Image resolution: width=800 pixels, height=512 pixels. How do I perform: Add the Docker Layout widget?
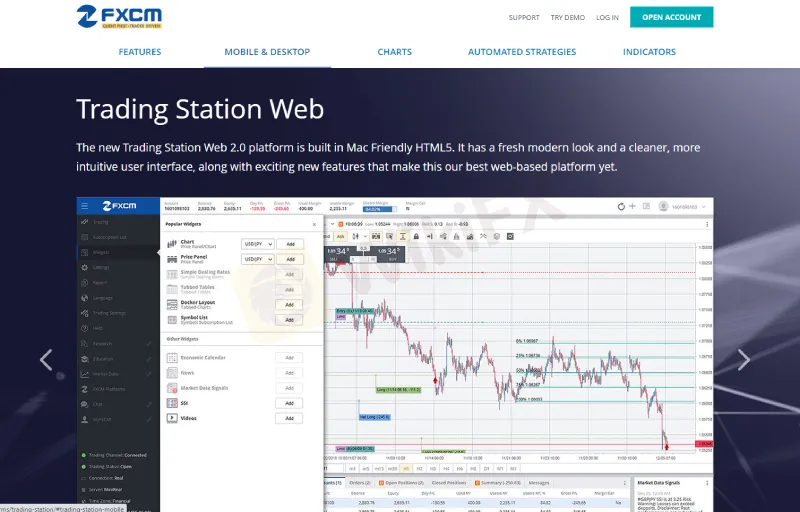tap(289, 304)
